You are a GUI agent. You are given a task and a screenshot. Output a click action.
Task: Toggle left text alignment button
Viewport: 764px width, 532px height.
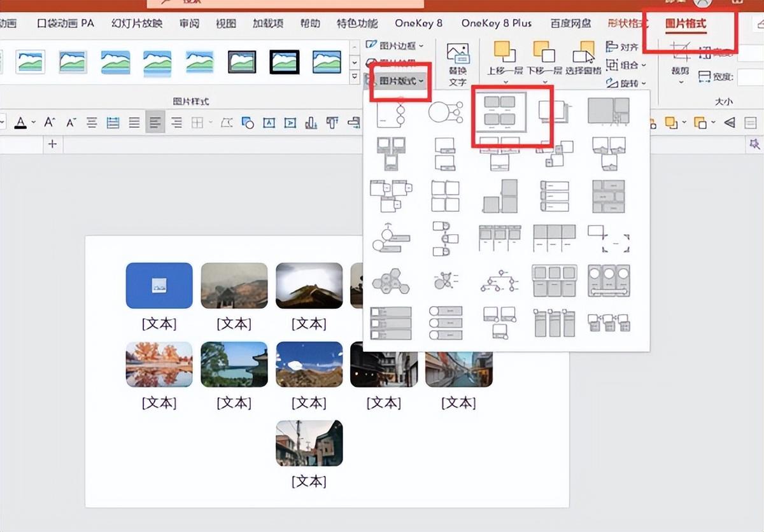tap(155, 122)
